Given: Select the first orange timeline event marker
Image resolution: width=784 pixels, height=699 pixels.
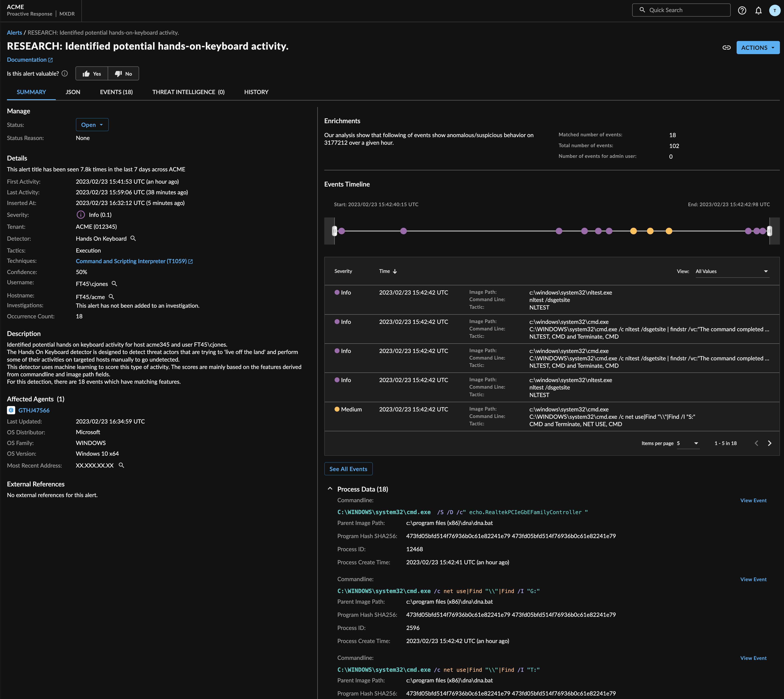Looking at the screenshot, I should click(633, 231).
